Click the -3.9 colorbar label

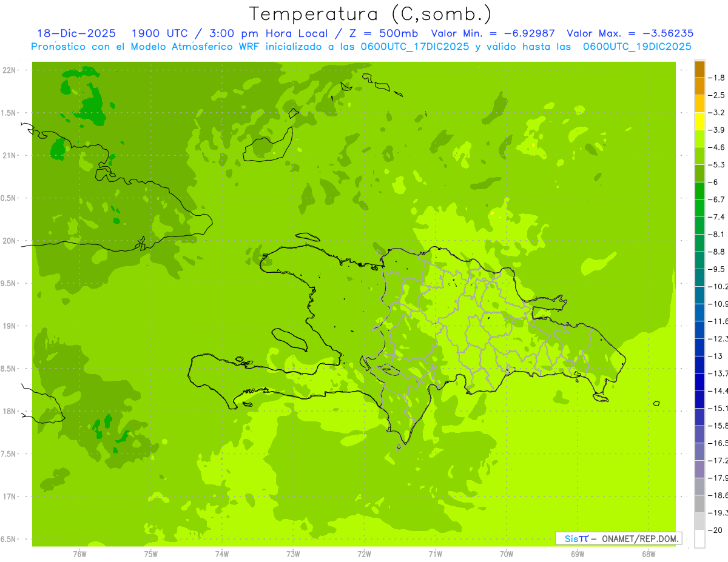(717, 130)
